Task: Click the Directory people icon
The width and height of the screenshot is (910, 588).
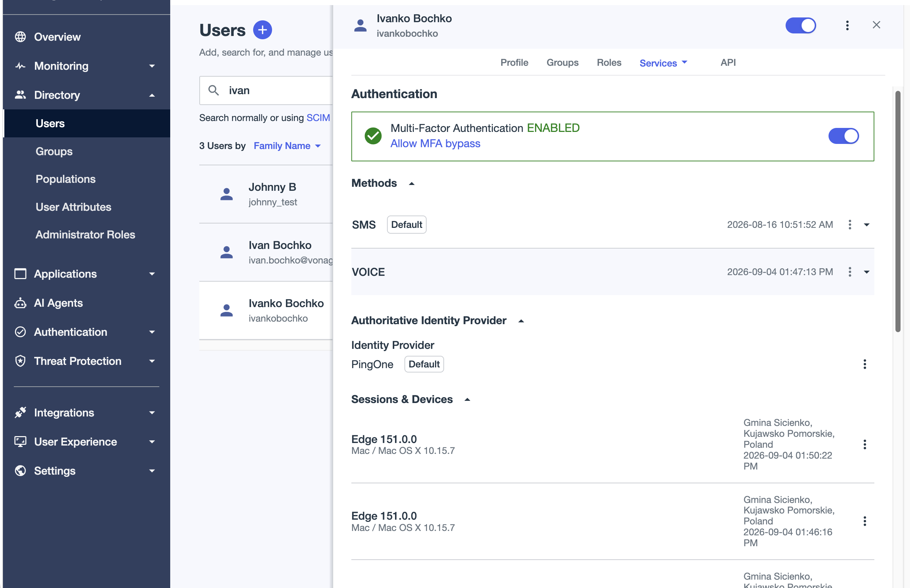Action: [x=20, y=95]
